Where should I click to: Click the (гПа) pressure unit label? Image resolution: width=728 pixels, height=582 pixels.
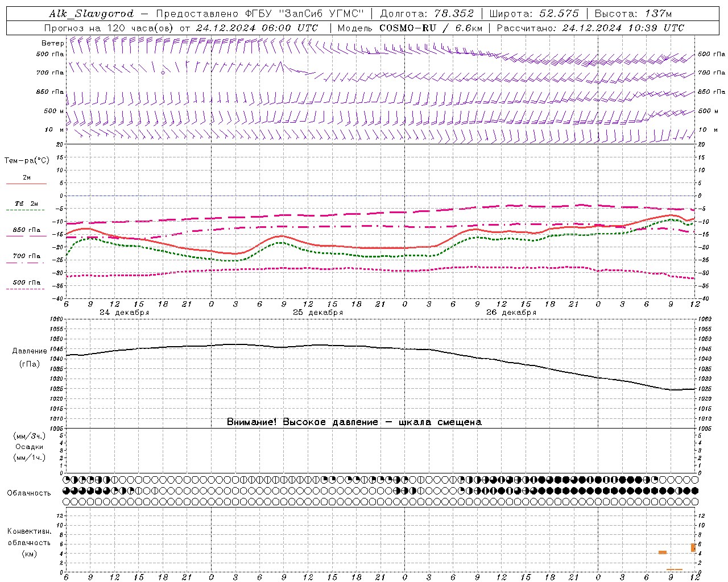point(30,364)
